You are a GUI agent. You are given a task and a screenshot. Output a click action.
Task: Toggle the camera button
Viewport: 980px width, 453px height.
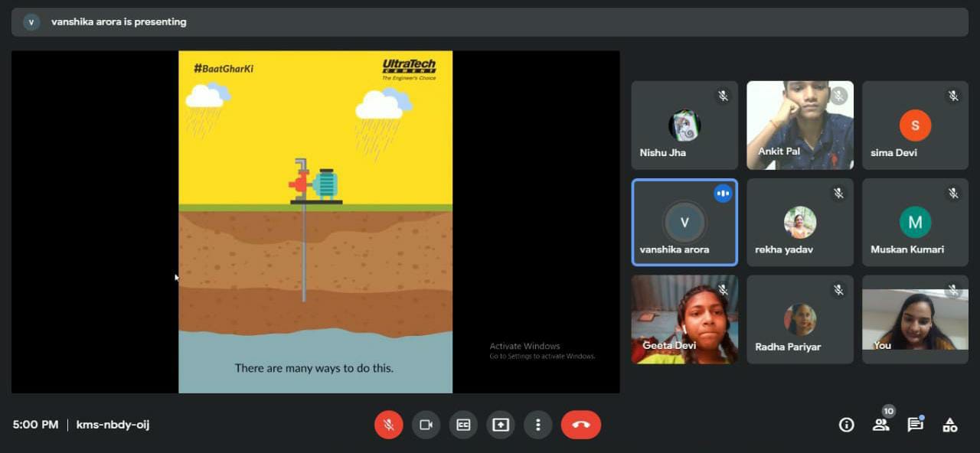tap(426, 425)
